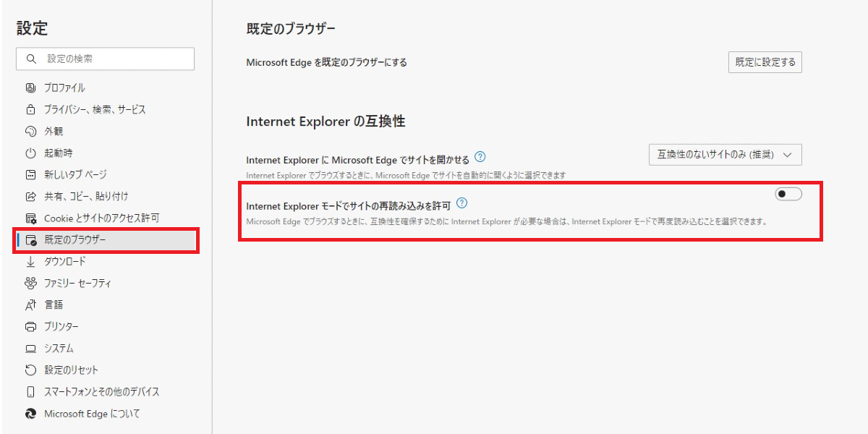The width and height of the screenshot is (868, 434).
Task: Click 'Internet Explorer に Microsoft Edge でサイトを開かせる' label
Action: click(x=358, y=160)
